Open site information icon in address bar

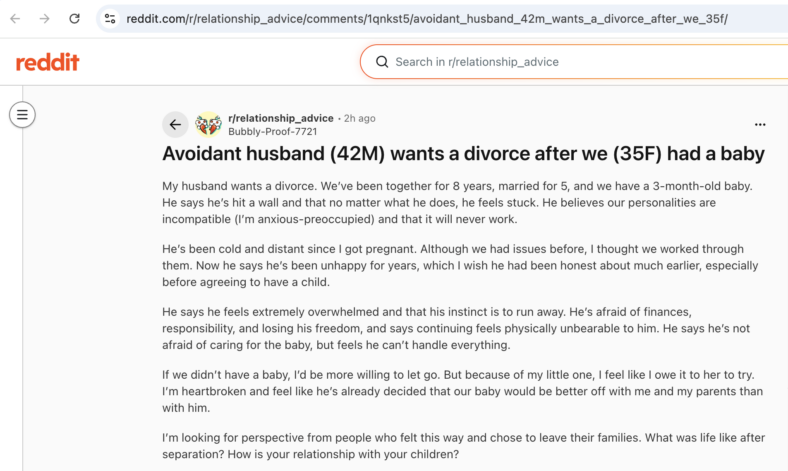110,19
